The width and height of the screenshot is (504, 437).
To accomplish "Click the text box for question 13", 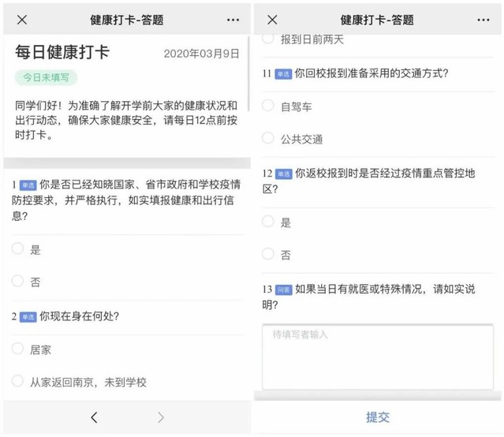I will [x=378, y=357].
